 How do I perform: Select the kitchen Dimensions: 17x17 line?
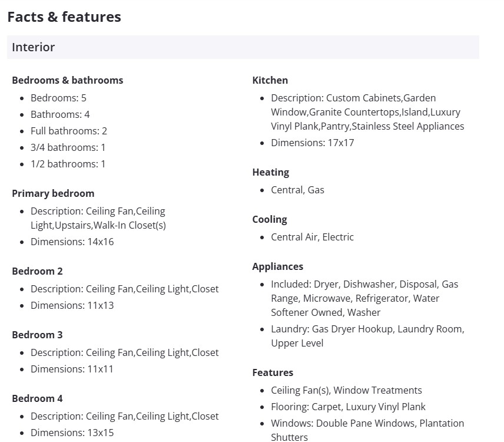[x=313, y=143]
